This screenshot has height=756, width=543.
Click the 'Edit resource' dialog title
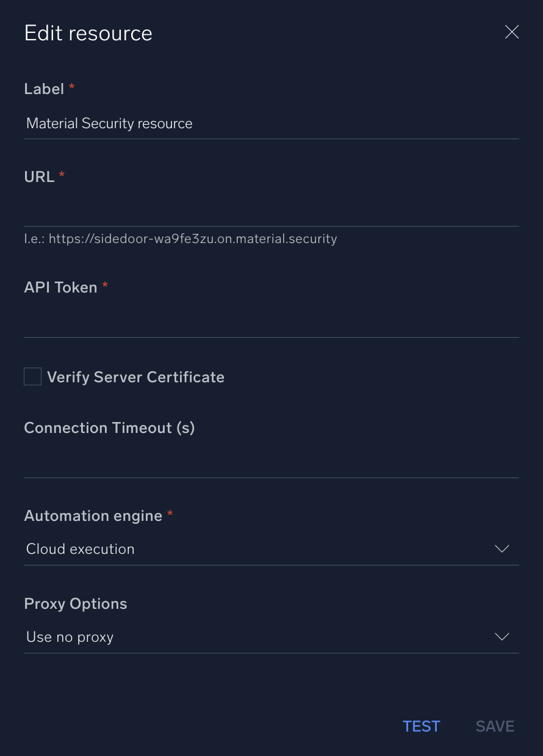coord(88,33)
